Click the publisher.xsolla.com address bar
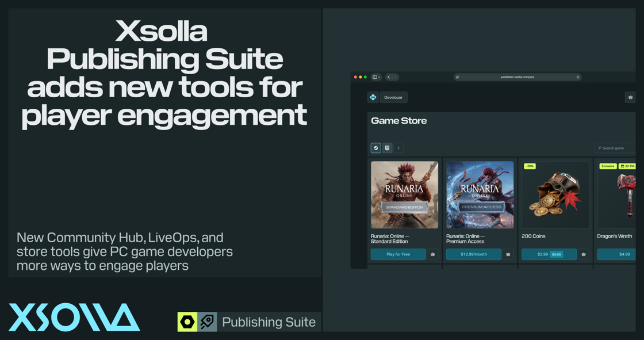 pyautogui.click(x=517, y=77)
